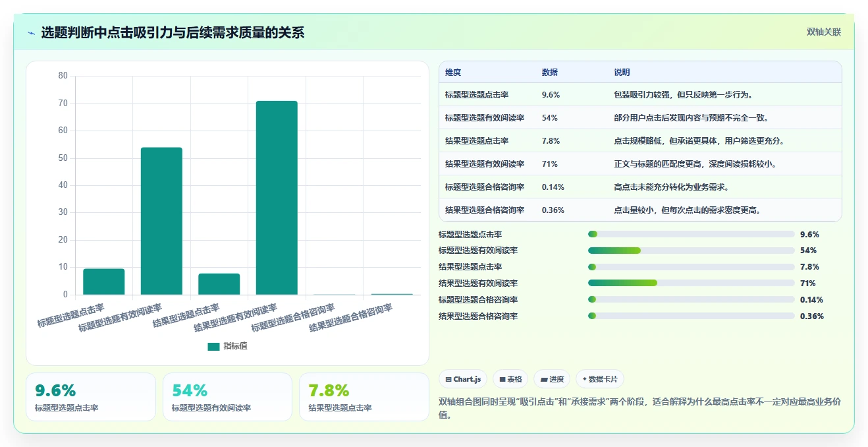
Task: Click the 标题型选题有效阅读率 label in the progress list
Action: click(478, 251)
